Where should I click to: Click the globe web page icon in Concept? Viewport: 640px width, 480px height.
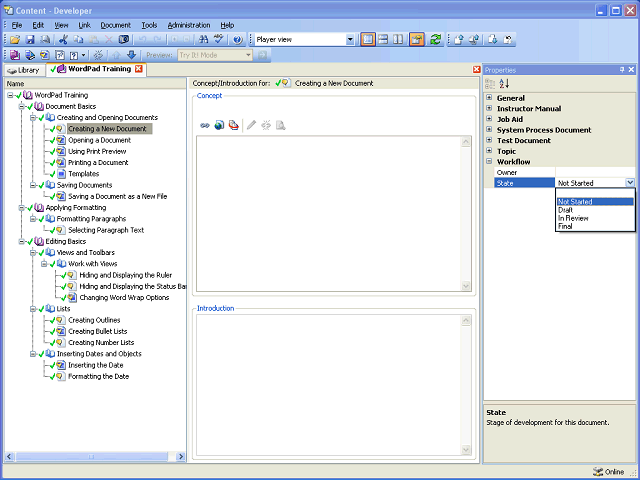click(x=219, y=125)
